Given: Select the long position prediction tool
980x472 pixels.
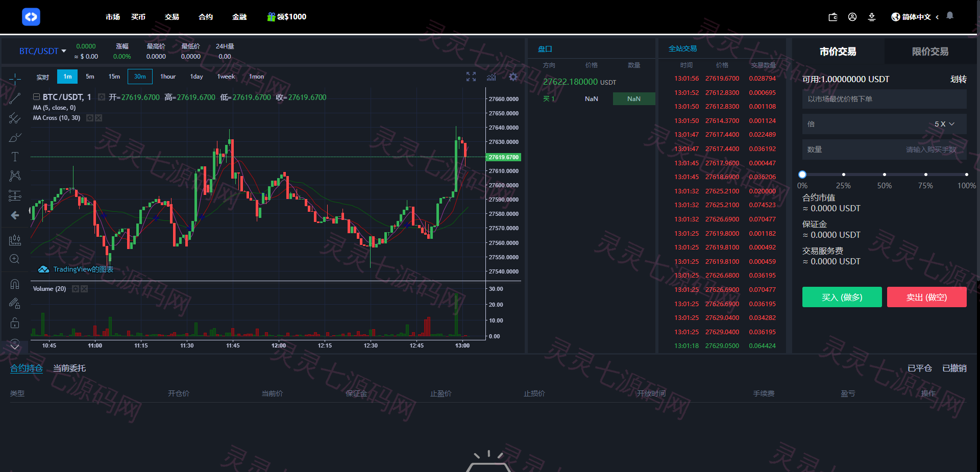Looking at the screenshot, I should tap(15, 195).
